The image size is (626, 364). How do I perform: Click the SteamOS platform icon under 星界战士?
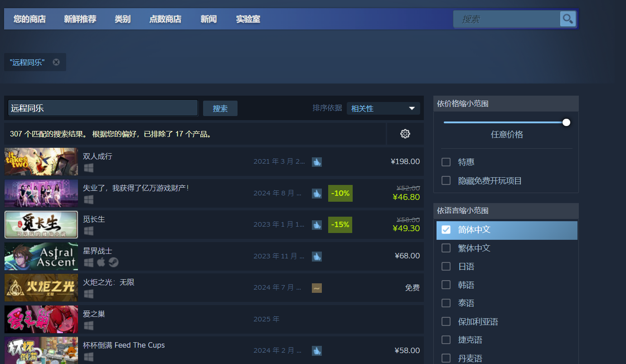point(113,262)
